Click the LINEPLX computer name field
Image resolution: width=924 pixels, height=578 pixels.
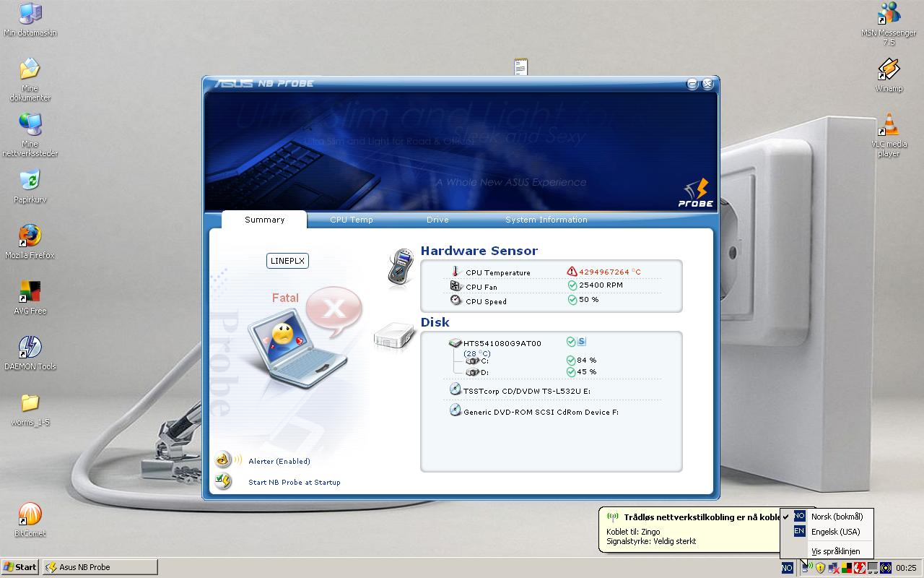pos(287,261)
